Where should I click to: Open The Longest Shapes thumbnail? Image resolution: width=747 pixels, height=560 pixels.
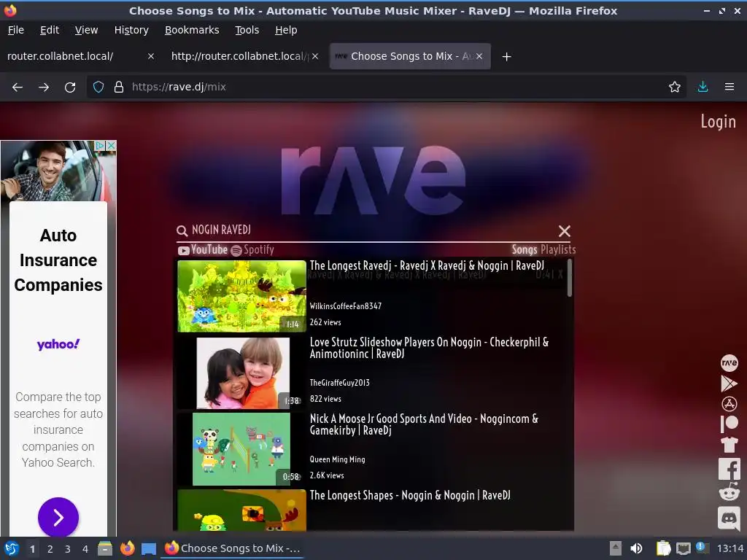241,510
